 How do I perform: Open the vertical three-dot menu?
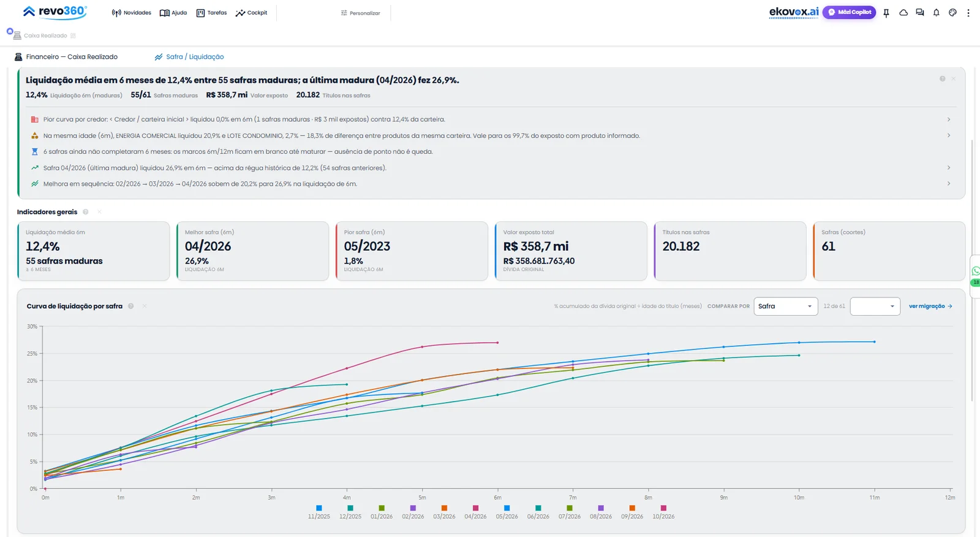pos(968,13)
